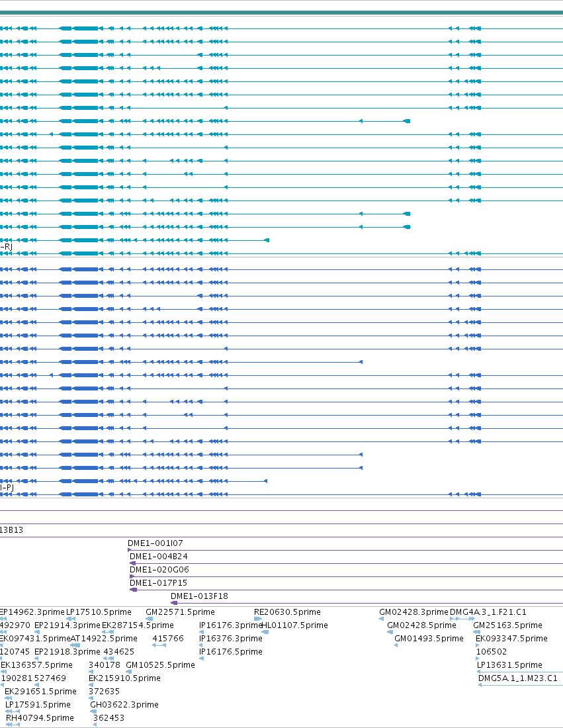Click the EK136357.5prime EST label
Screen dimensions: 563x728
click(36, 665)
